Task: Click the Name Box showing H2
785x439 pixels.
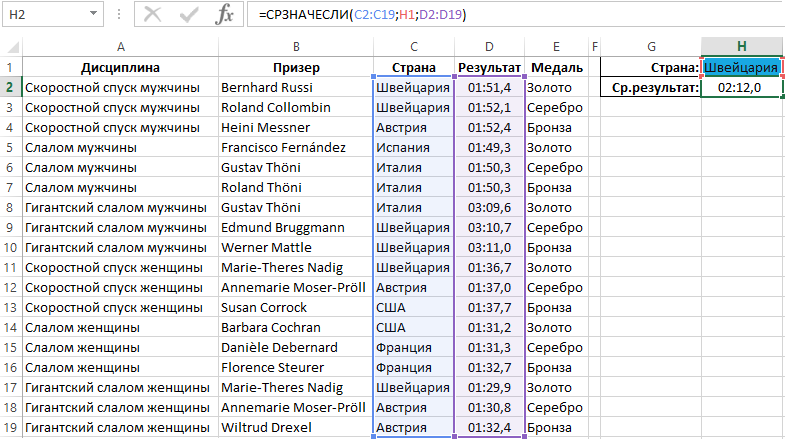Action: click(45, 16)
